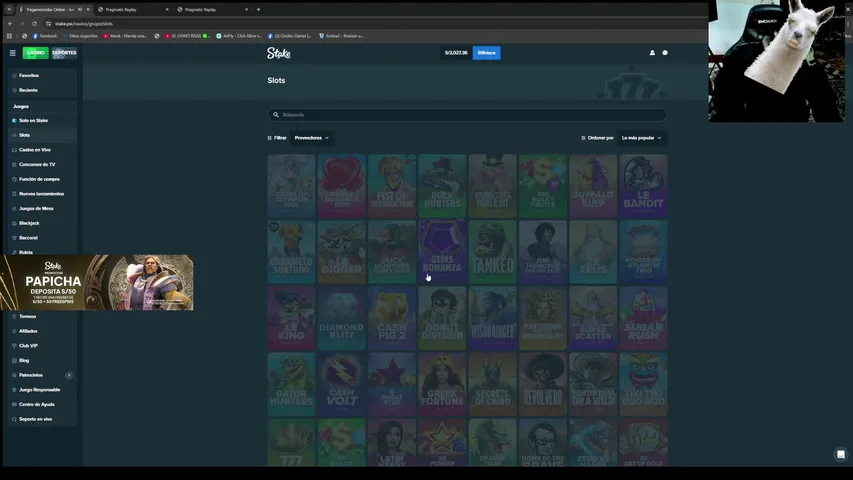The width and height of the screenshot is (853, 480).
Task: Open the Gems Bonanza game thumbnail
Action: (x=442, y=251)
